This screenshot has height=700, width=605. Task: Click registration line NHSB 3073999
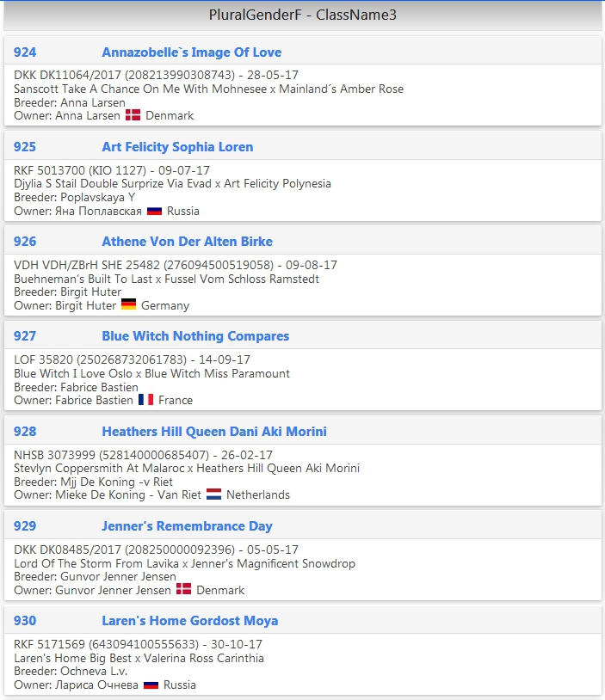click(x=143, y=455)
